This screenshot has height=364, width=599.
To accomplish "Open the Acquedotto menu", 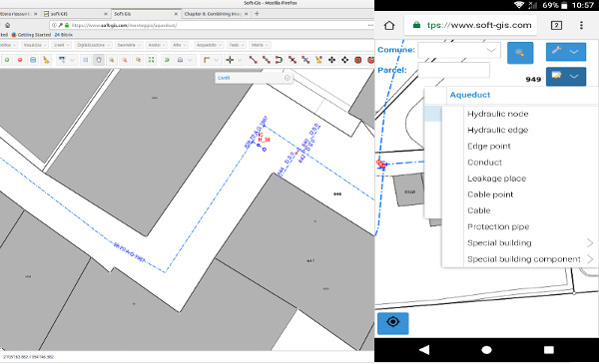I will click(x=209, y=45).
